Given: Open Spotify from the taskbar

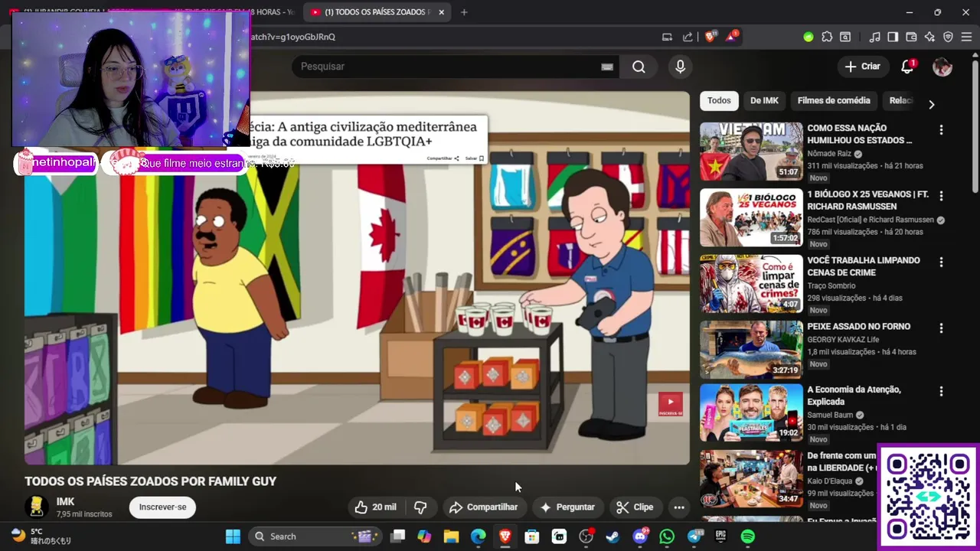Looking at the screenshot, I should coord(748,536).
